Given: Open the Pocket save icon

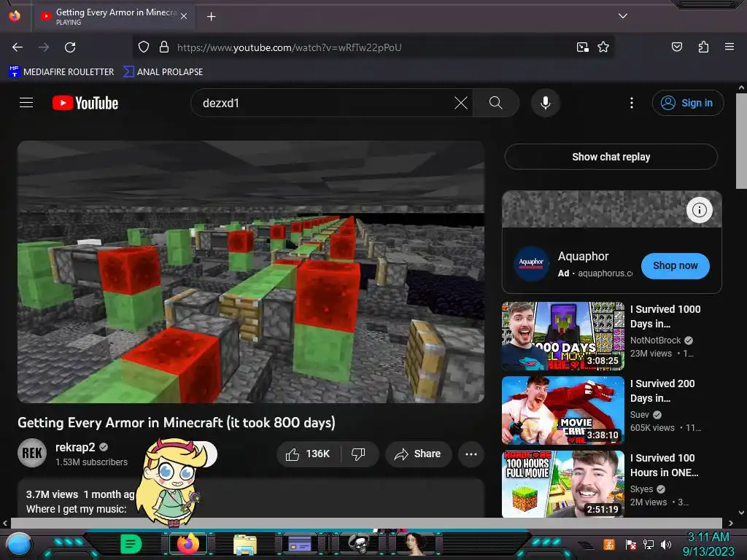Looking at the screenshot, I should point(676,47).
